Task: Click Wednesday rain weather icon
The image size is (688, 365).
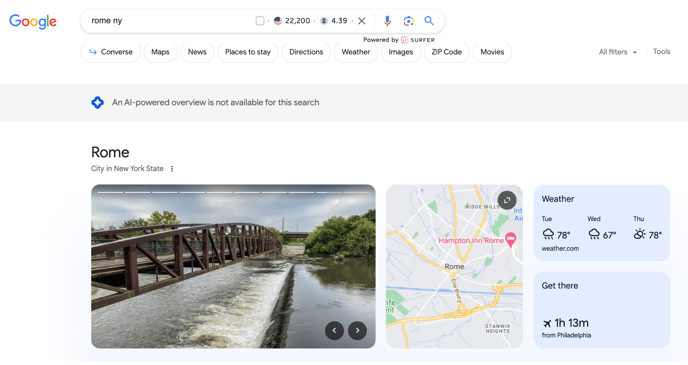Action: [594, 234]
